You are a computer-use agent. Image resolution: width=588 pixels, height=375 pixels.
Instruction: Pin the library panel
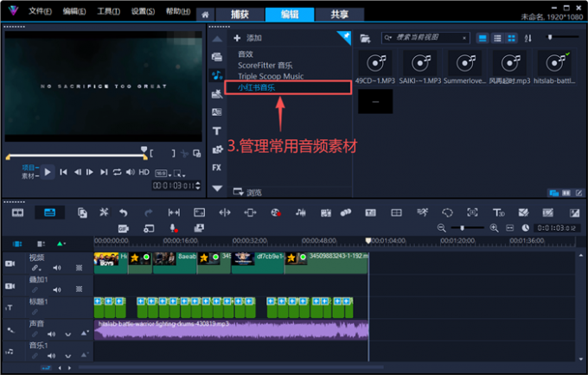tap(346, 36)
